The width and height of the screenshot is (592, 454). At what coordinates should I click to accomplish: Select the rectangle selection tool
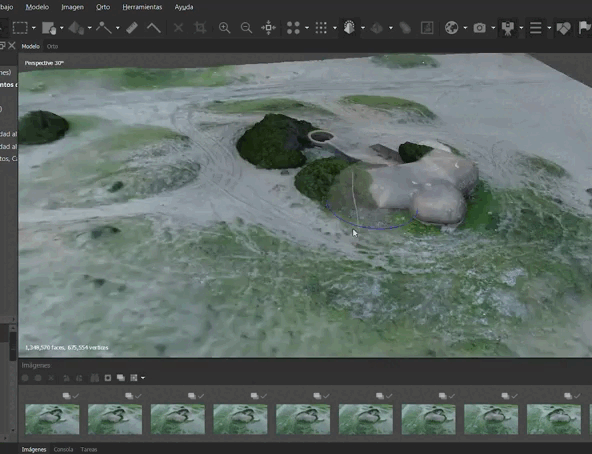(20, 28)
